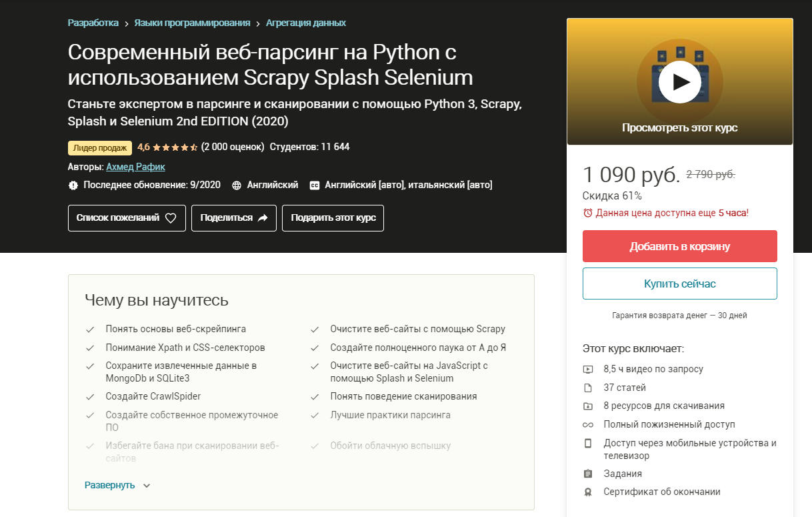Click the star rating icons

point(175,147)
